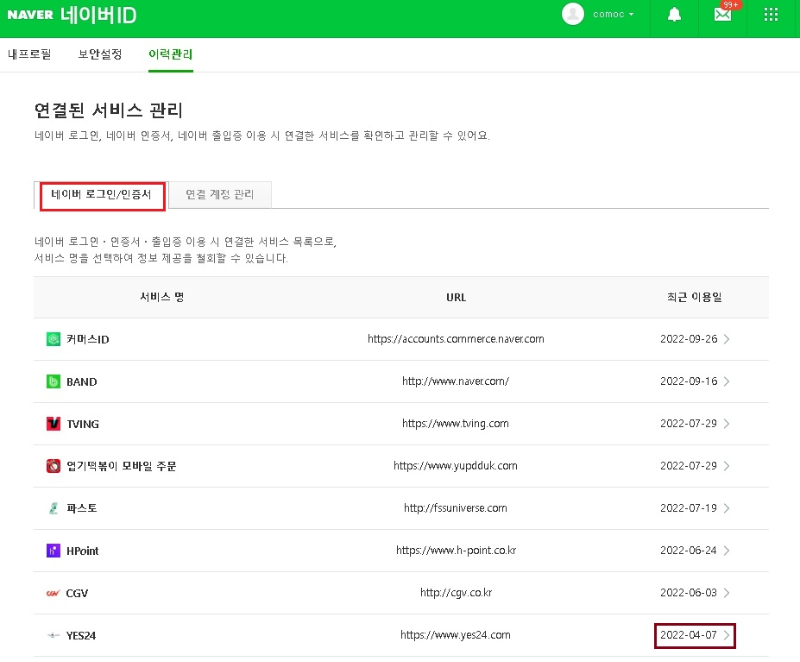Open the profile avatar icon
This screenshot has height=662, width=800.
click(x=573, y=14)
